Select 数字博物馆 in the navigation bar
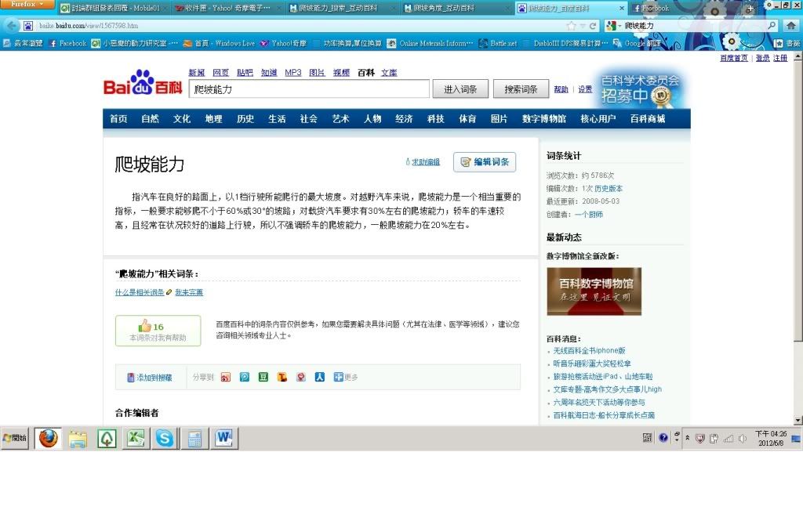The image size is (803, 532). (543, 119)
